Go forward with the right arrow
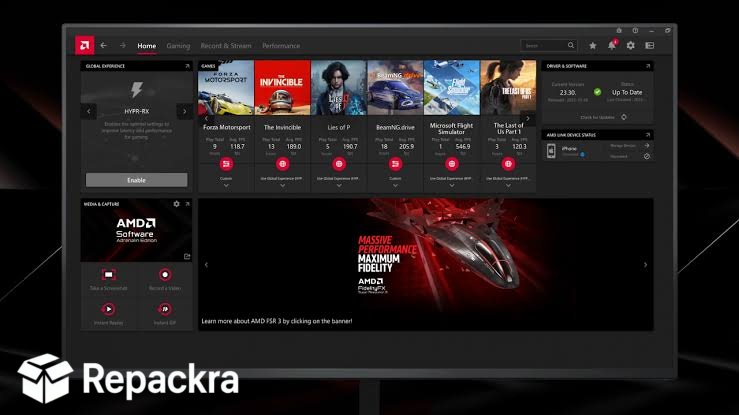The image size is (739, 415). click(x=123, y=45)
